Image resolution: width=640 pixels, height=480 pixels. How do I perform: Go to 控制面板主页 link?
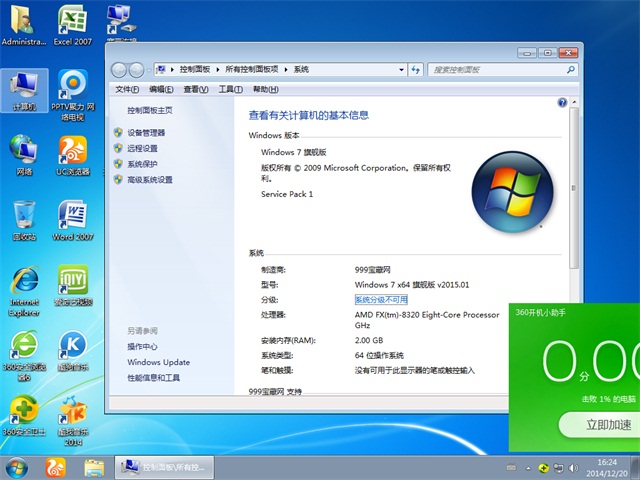150,111
